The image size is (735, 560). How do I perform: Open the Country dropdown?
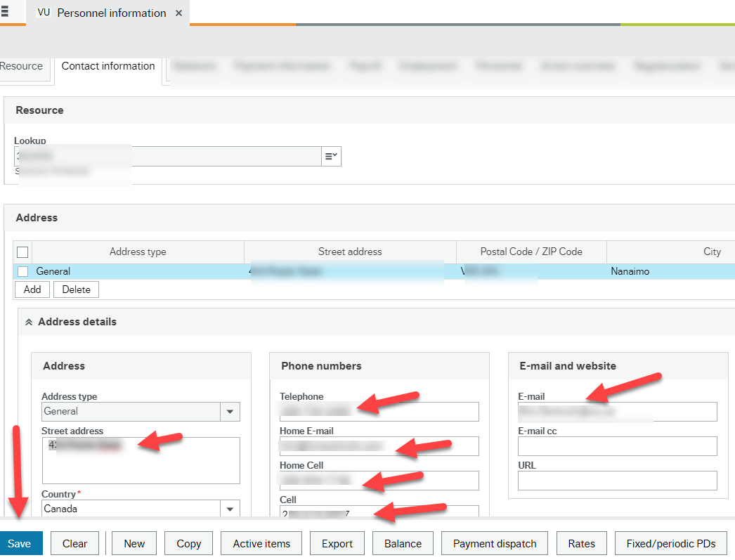[x=230, y=508]
